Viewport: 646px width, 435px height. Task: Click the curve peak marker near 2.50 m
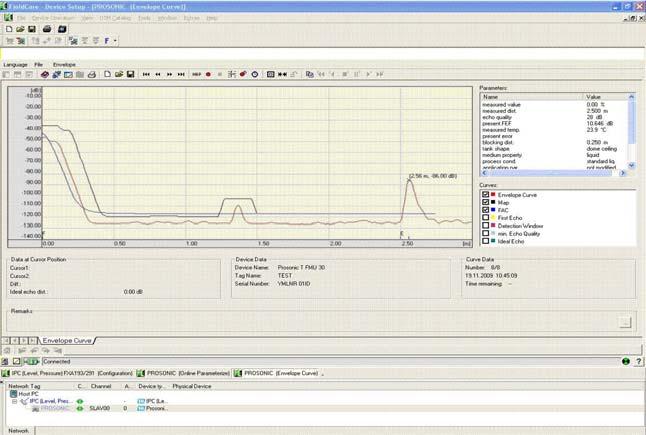tap(409, 180)
